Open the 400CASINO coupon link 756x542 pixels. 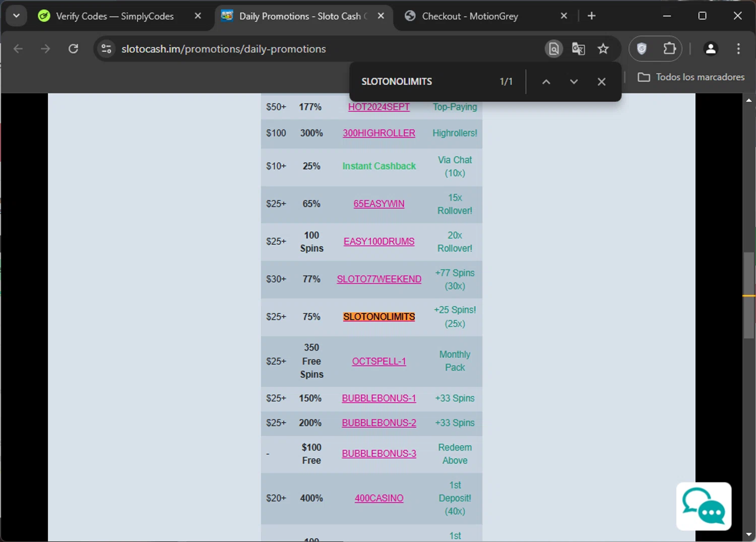[379, 498]
